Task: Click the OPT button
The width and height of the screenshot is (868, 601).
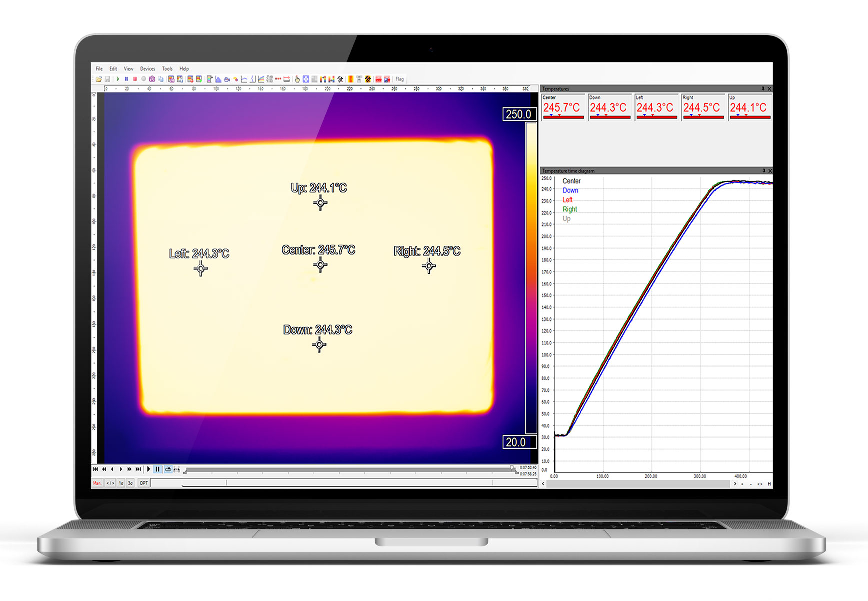Action: (x=144, y=483)
